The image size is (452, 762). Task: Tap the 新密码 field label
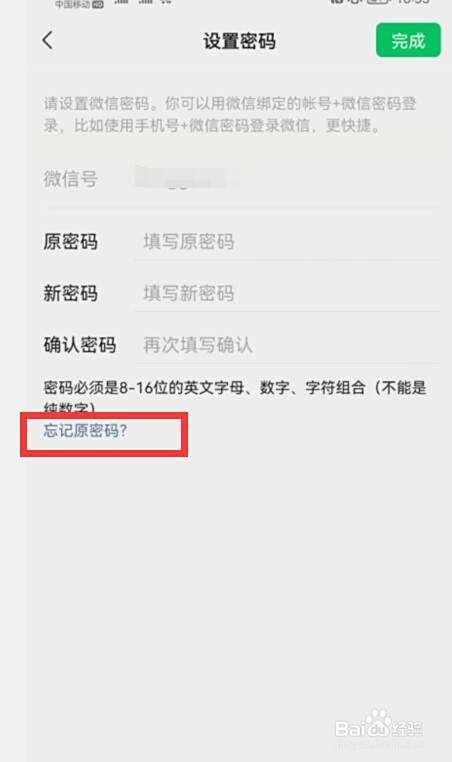70,293
